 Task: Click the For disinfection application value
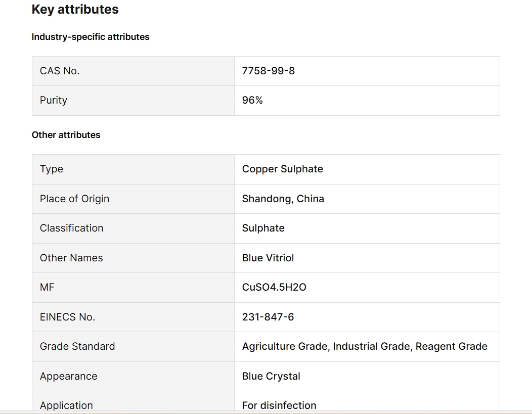pyautogui.click(x=279, y=405)
